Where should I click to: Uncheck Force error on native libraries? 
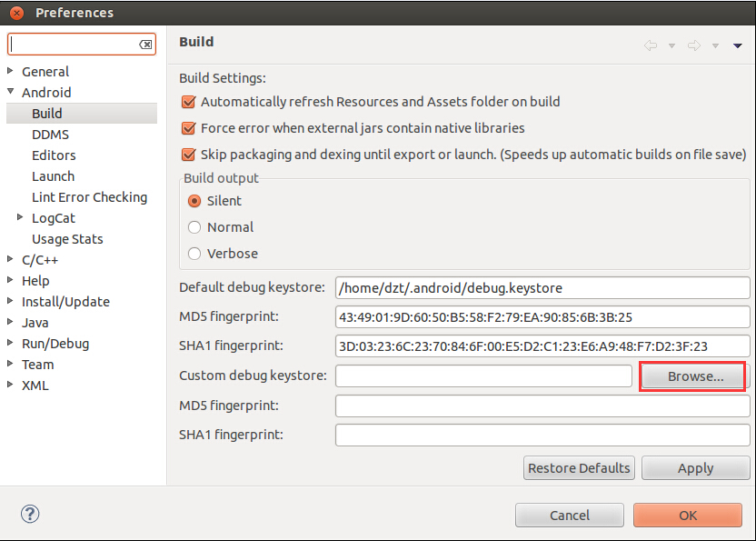click(188, 128)
